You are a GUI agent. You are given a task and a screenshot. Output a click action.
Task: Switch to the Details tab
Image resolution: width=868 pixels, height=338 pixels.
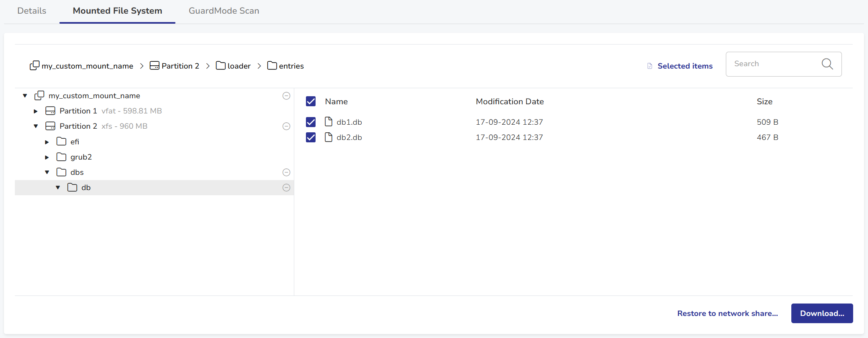pyautogui.click(x=32, y=11)
